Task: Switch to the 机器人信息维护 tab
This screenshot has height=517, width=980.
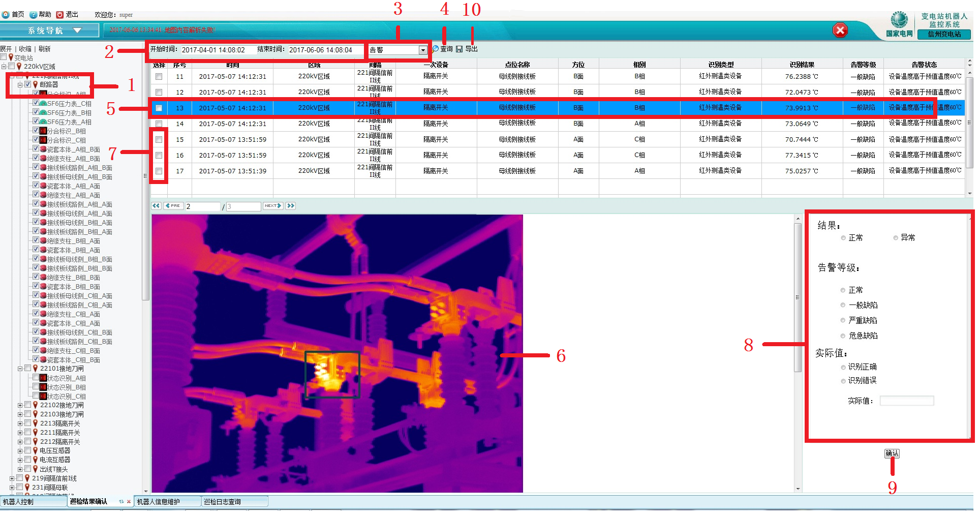Action: (159, 502)
